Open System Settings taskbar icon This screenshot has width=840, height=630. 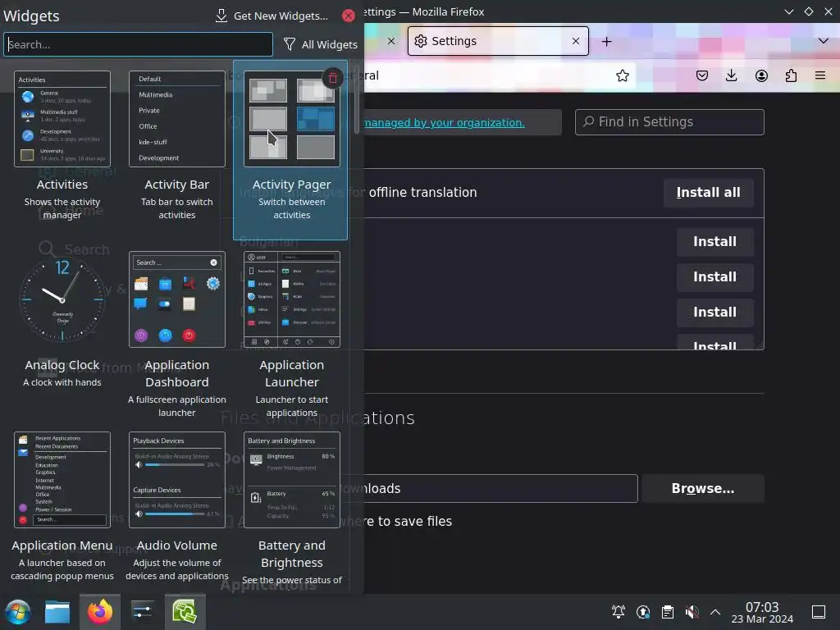[142, 612]
